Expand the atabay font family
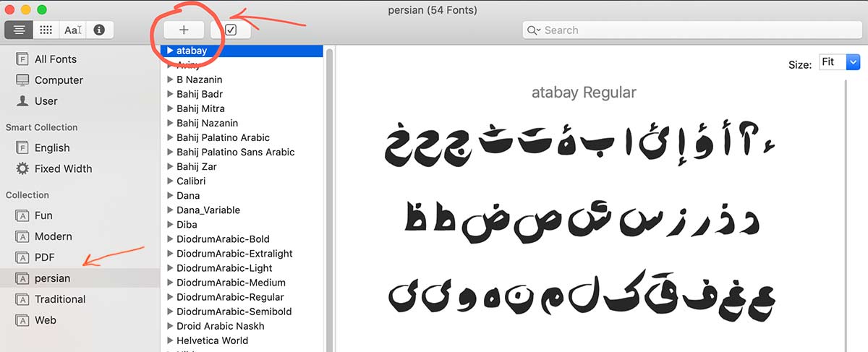This screenshot has height=352, width=868. click(169, 51)
